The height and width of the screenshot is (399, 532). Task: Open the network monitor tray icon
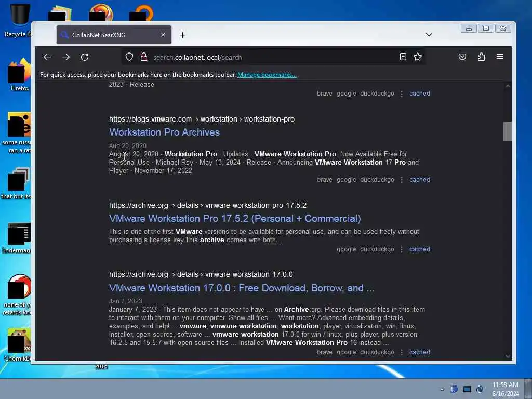pos(467,389)
